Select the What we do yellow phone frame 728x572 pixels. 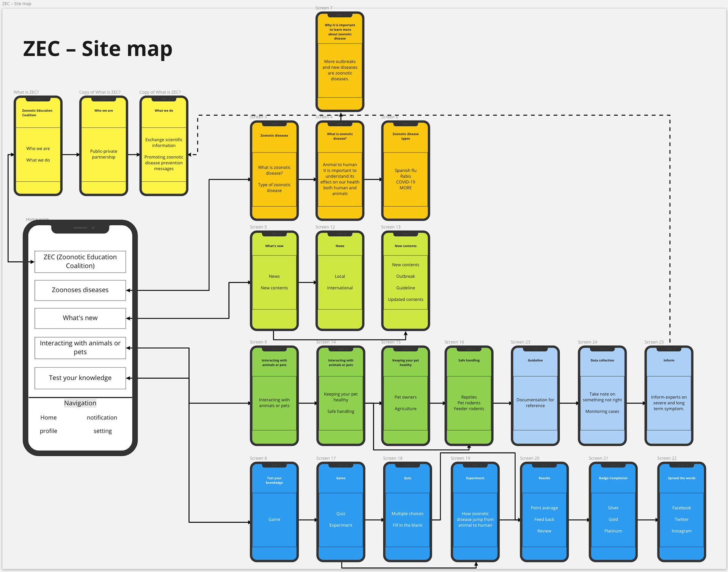tap(164, 146)
